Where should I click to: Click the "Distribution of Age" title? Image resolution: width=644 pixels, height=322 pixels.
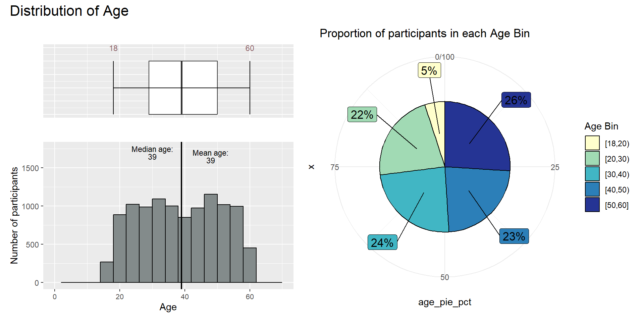pyautogui.click(x=69, y=11)
